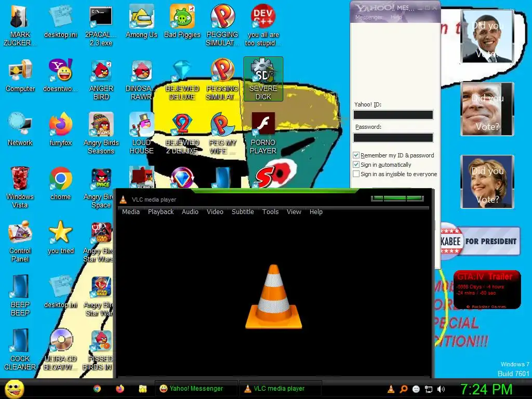Click the 7:24 PM taskbar clock
Screen dimensions: 532x399
pyautogui.click(x=486, y=389)
